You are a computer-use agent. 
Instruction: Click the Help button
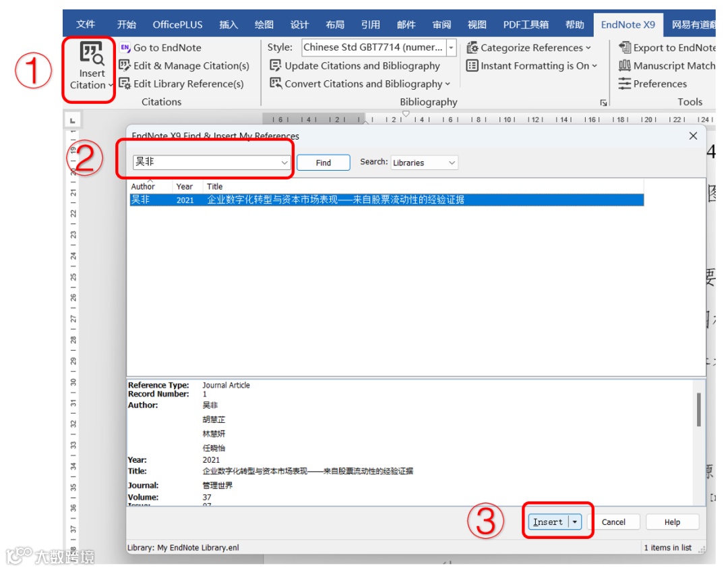[x=672, y=521]
